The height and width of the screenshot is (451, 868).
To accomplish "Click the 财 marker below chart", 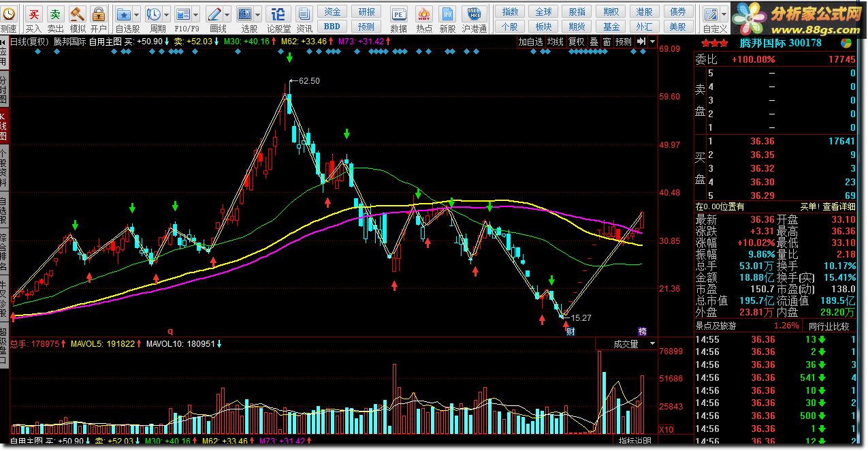I will pos(570,332).
